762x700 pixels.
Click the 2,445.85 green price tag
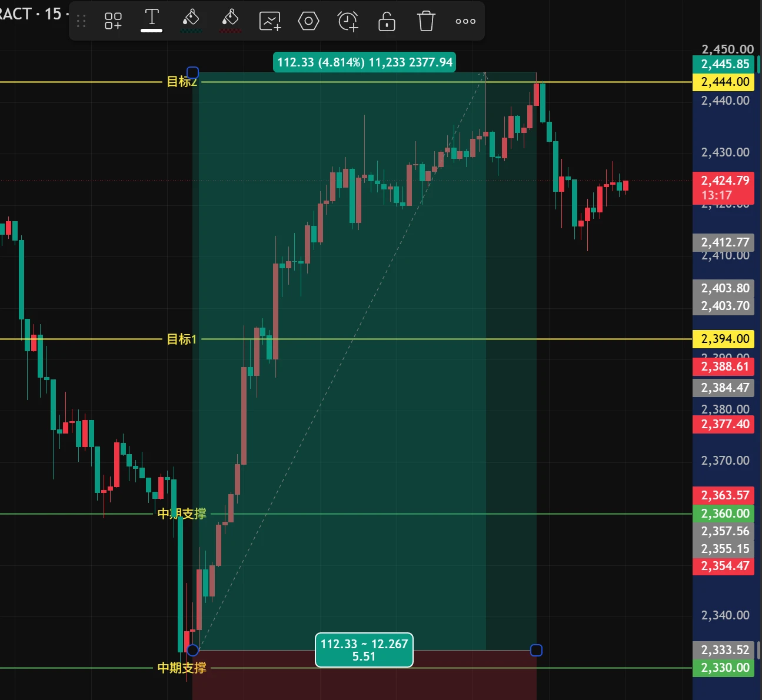724,64
